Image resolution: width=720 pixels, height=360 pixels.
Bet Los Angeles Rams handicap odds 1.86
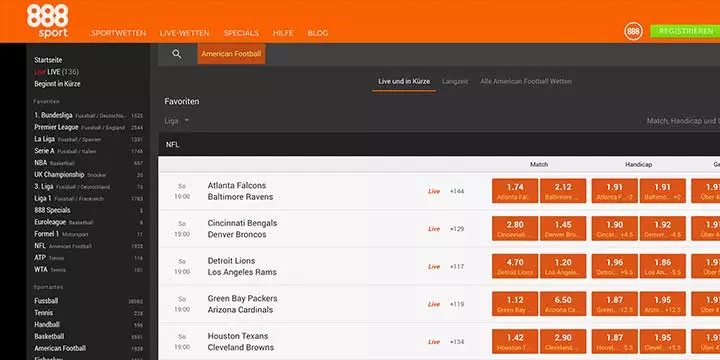[x=663, y=266]
